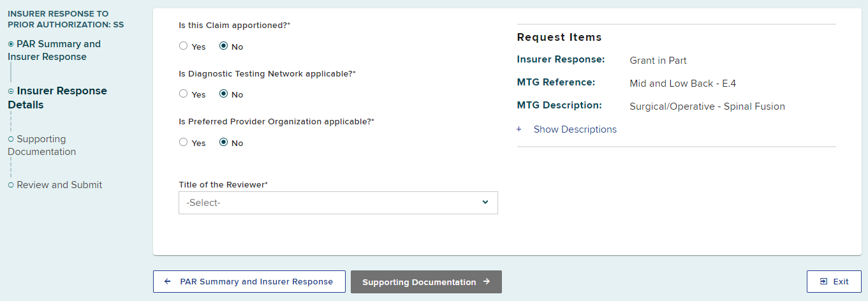Click the Supporting Documentation next button
Screen dimensions: 868x301
425,282
